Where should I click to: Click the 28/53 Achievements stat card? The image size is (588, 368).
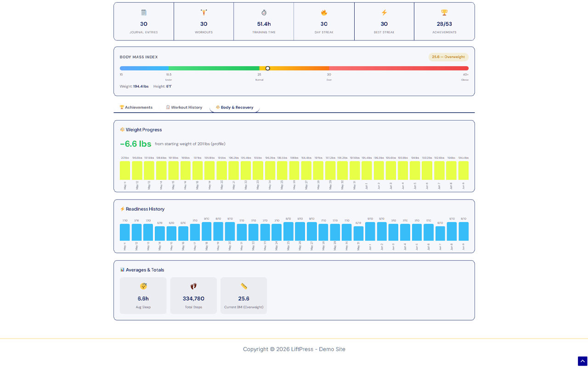pos(444,22)
